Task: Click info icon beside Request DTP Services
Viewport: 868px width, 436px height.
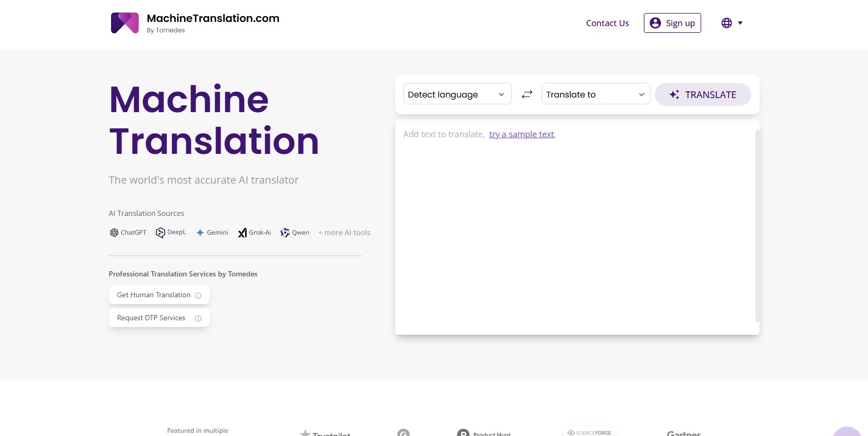Action: pyautogui.click(x=198, y=319)
